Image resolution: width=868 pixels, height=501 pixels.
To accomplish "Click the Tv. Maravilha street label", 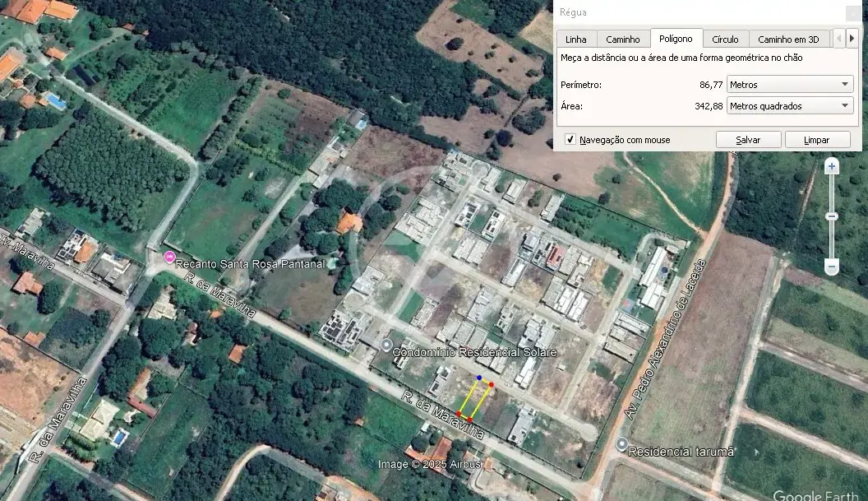I will point(28,254).
